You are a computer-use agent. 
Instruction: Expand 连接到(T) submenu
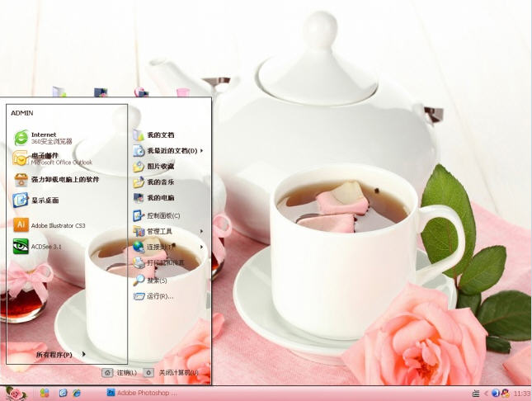168,247
